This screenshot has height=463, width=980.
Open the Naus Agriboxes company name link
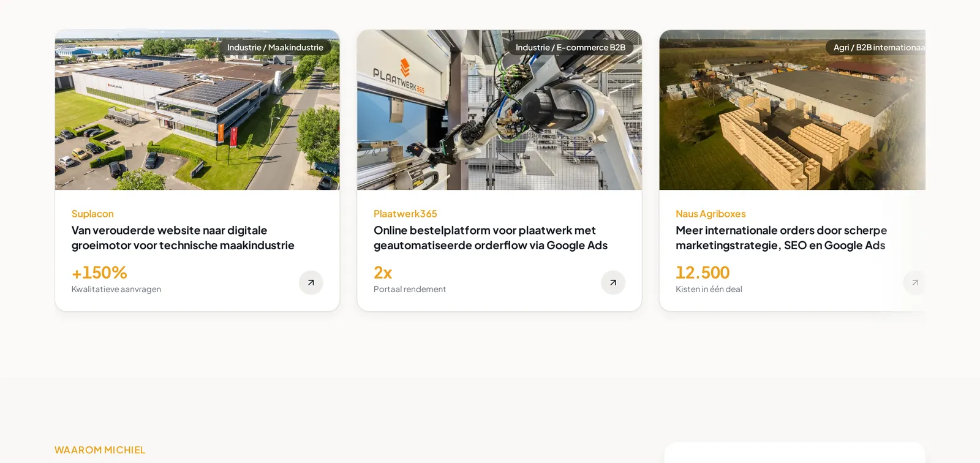(710, 214)
